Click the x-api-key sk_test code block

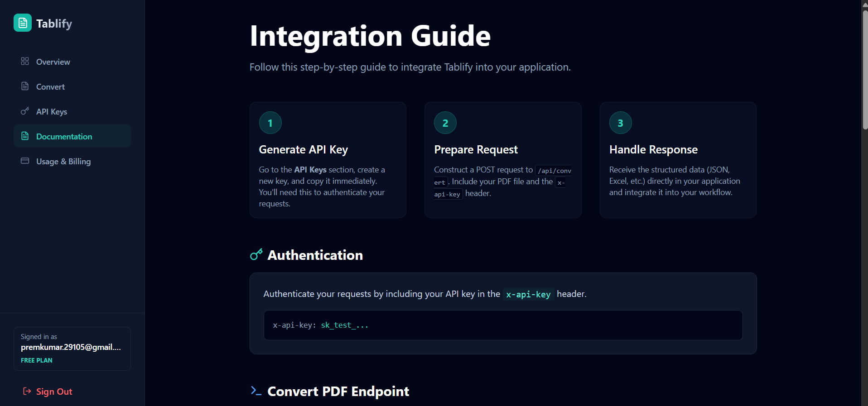(503, 325)
